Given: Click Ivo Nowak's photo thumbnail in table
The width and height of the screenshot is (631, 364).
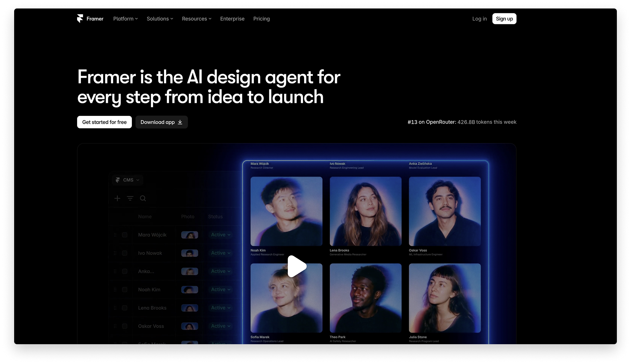Looking at the screenshot, I should tap(189, 253).
